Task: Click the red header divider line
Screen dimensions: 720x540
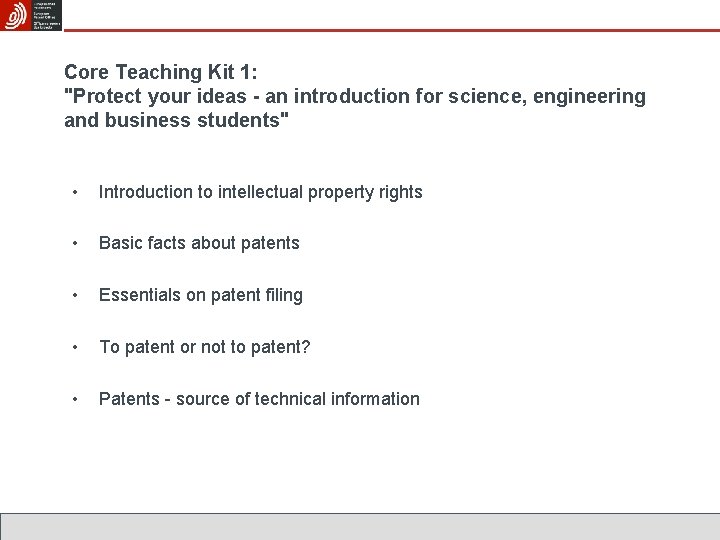Action: click(x=392, y=30)
